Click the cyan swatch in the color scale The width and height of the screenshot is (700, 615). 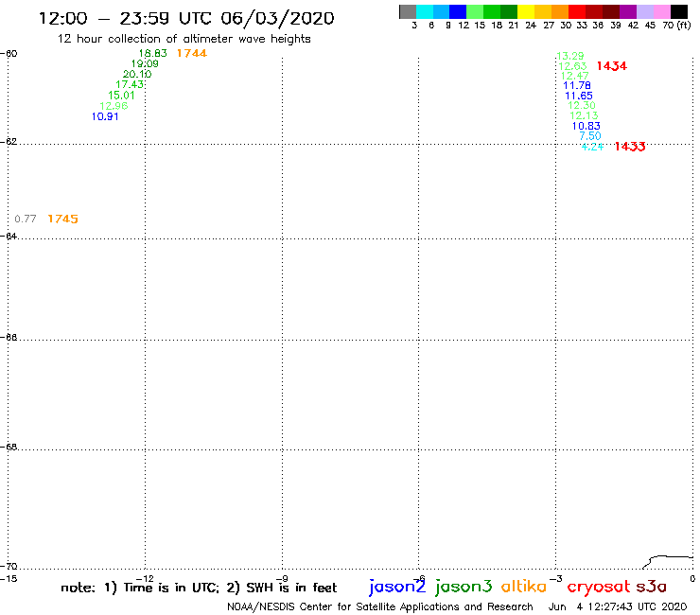coord(425,11)
